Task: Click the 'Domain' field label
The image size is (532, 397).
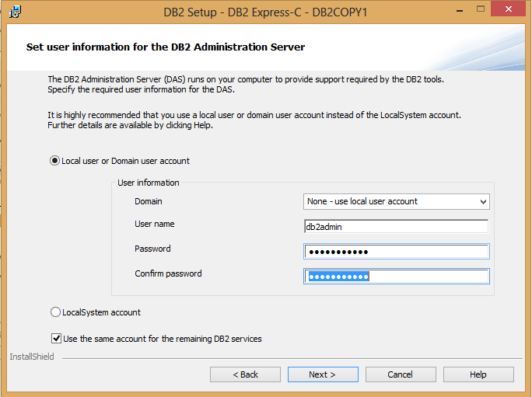Action: click(x=149, y=201)
